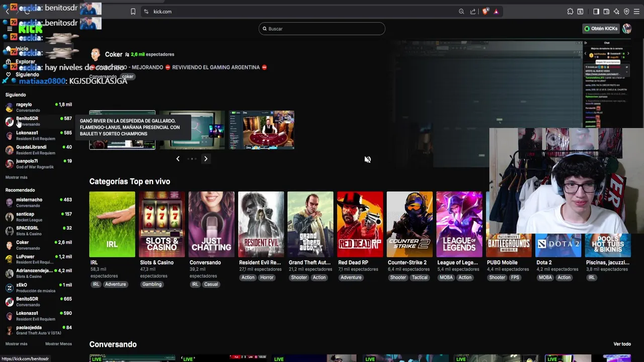644x362 pixels.
Task: Expand Siguiendo list with Mostrar más
Action: pos(17,177)
